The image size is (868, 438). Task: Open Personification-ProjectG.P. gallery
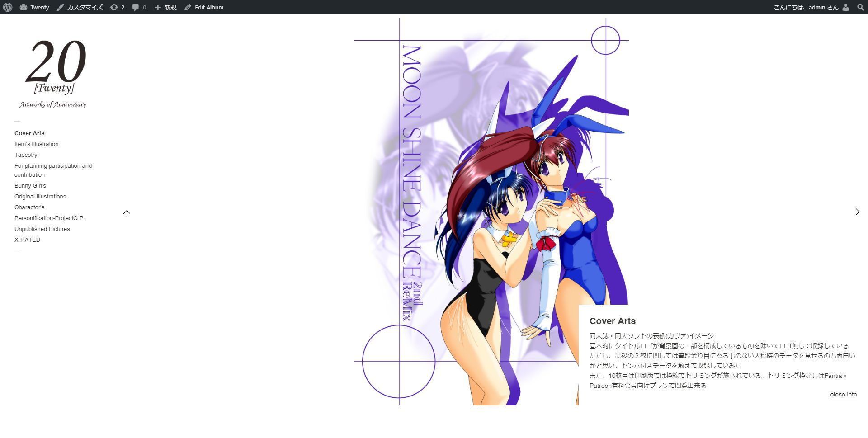pos(50,218)
